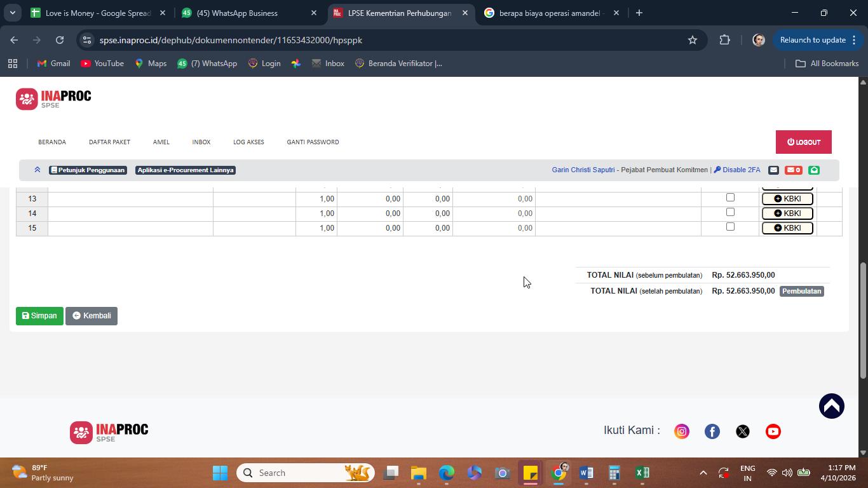868x488 pixels.
Task: Open Word from taskbar
Action: [587, 473]
